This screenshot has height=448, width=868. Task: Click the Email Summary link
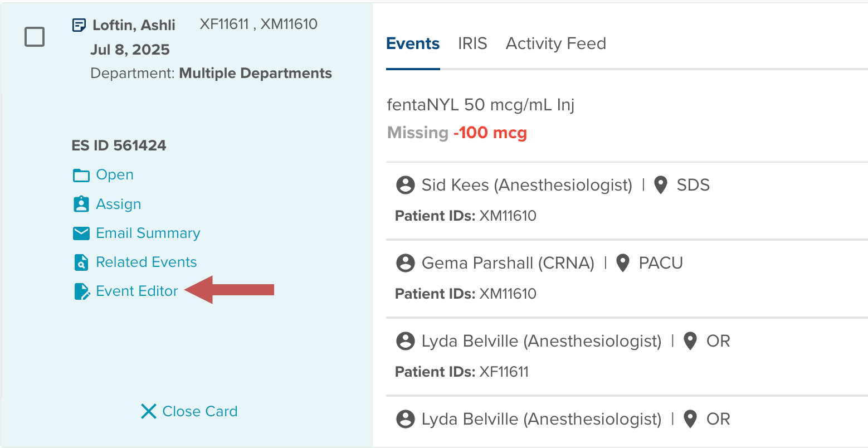click(148, 233)
